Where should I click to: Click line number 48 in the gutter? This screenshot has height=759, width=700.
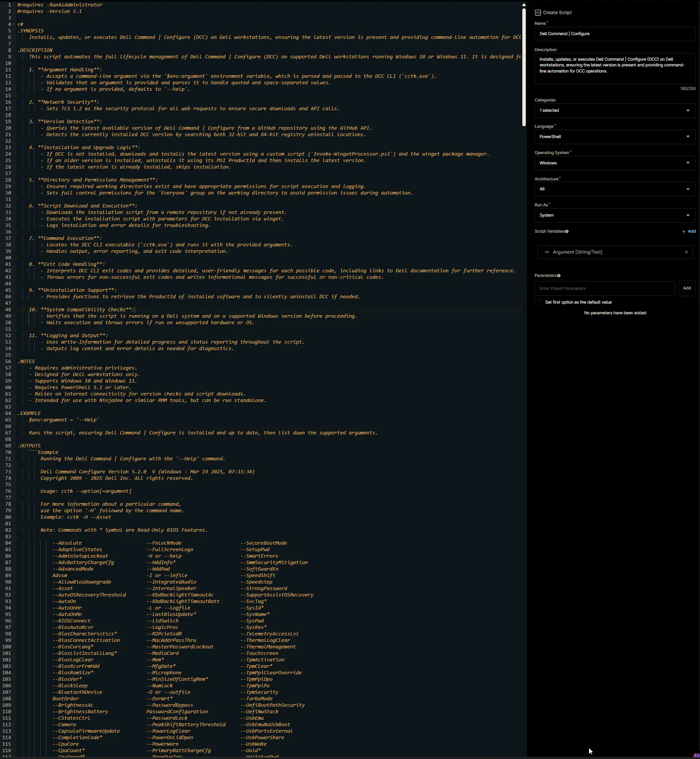pyautogui.click(x=8, y=310)
